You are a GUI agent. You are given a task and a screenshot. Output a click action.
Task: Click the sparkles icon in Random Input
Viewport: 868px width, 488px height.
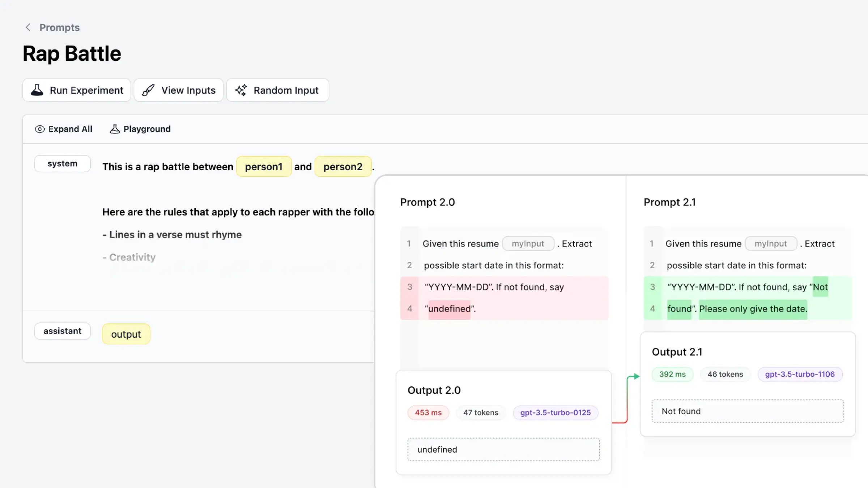click(241, 90)
